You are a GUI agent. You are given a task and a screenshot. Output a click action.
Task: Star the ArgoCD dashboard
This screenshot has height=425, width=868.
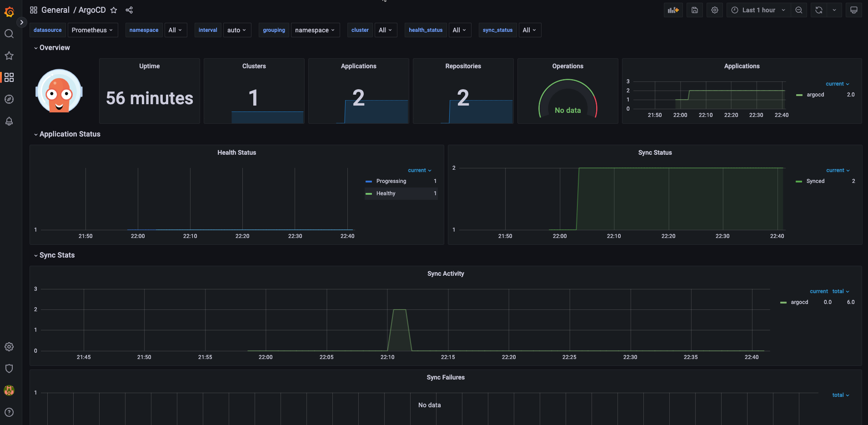pos(114,10)
